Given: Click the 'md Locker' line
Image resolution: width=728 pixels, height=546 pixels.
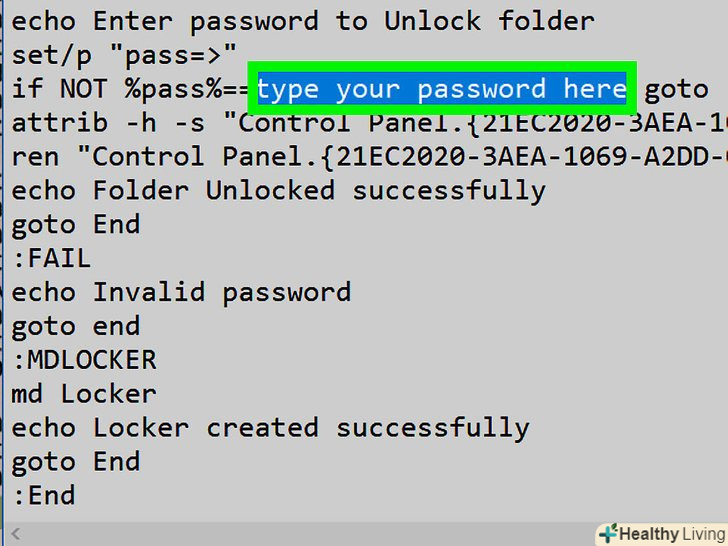Looking at the screenshot, I should tap(84, 394).
